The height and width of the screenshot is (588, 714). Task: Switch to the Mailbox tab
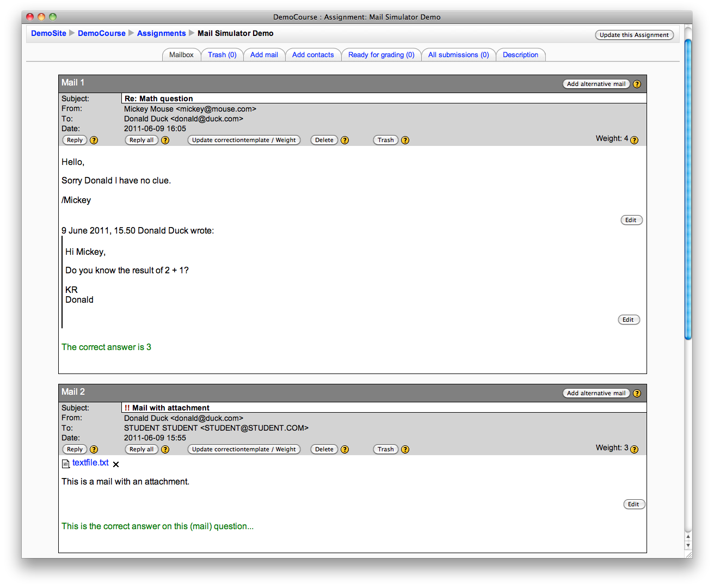click(181, 55)
